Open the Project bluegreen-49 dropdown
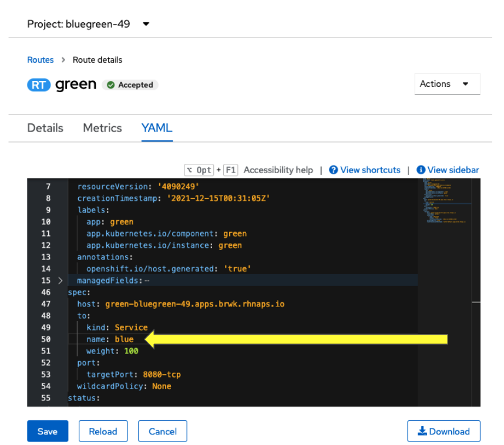 [88, 24]
